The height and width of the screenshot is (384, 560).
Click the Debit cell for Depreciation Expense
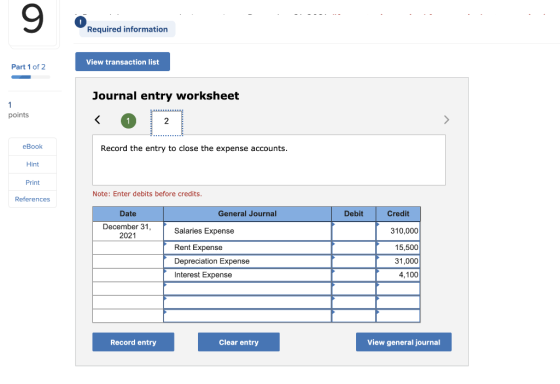(x=354, y=261)
